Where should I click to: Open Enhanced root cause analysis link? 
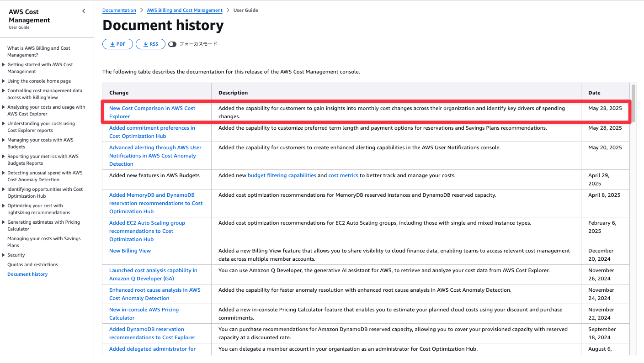coord(155,294)
